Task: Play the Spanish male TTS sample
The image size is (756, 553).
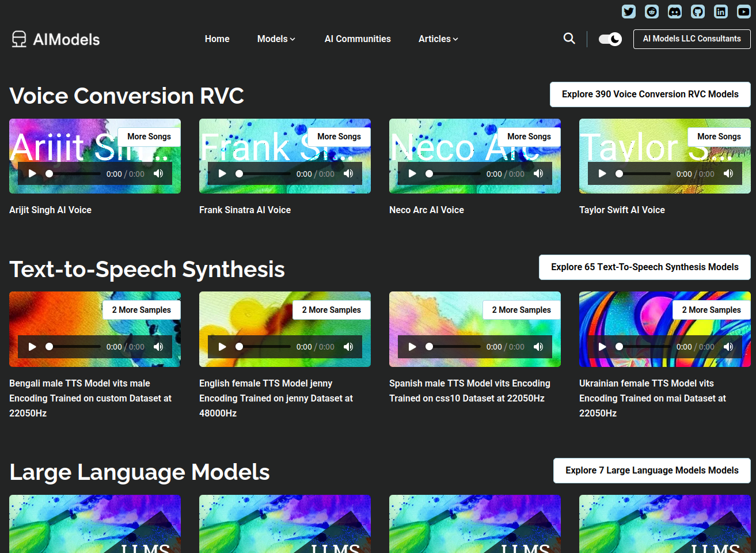Action: pyautogui.click(x=412, y=347)
